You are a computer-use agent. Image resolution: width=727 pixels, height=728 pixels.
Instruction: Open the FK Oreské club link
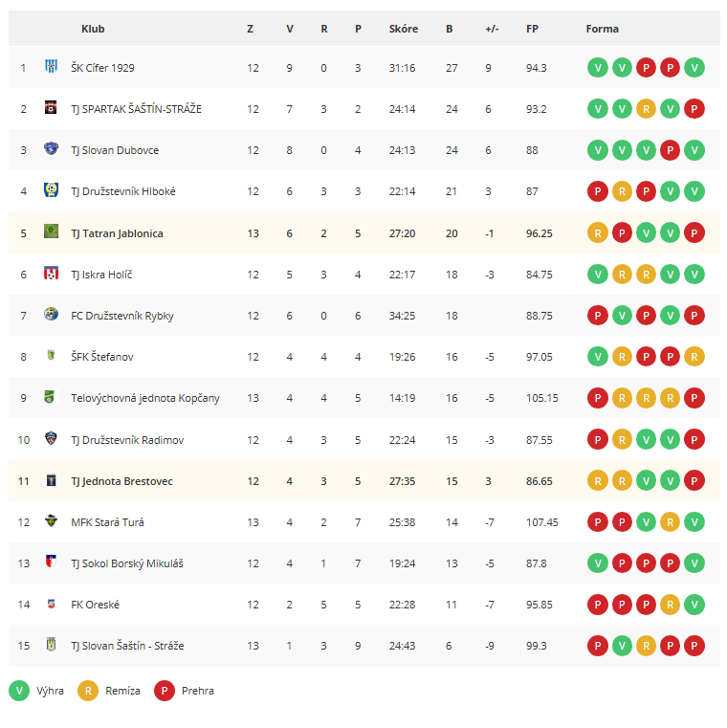[x=95, y=605]
